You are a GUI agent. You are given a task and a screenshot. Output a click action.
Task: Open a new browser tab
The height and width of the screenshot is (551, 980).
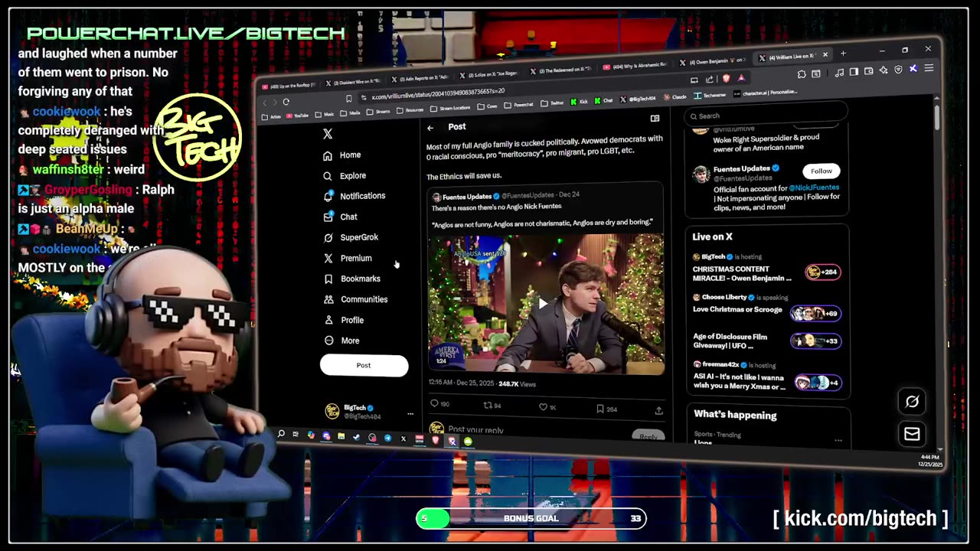pos(843,54)
